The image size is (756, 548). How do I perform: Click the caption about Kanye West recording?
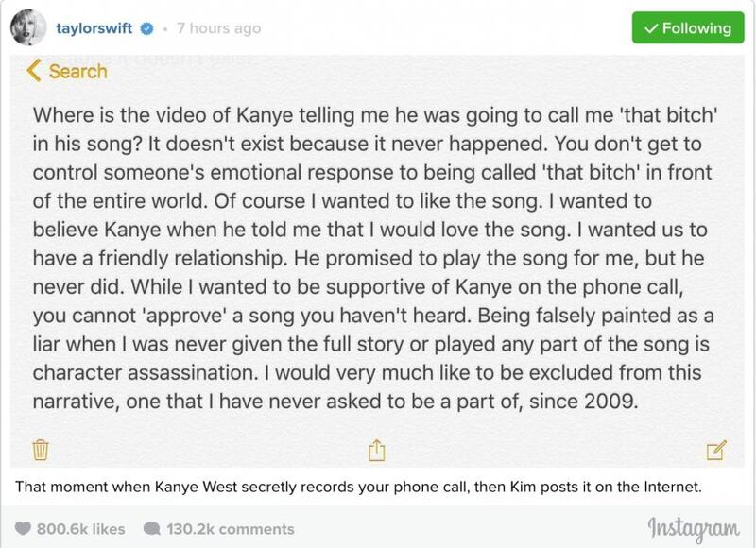358,487
